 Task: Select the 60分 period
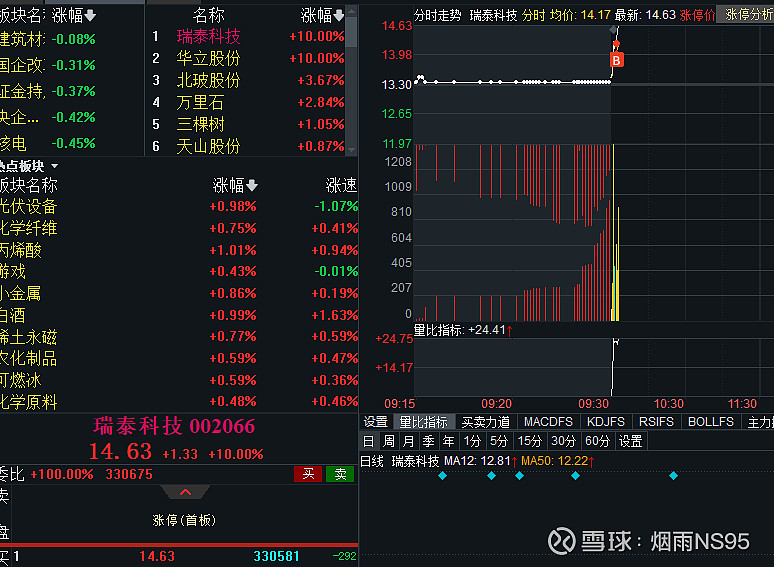click(x=597, y=441)
